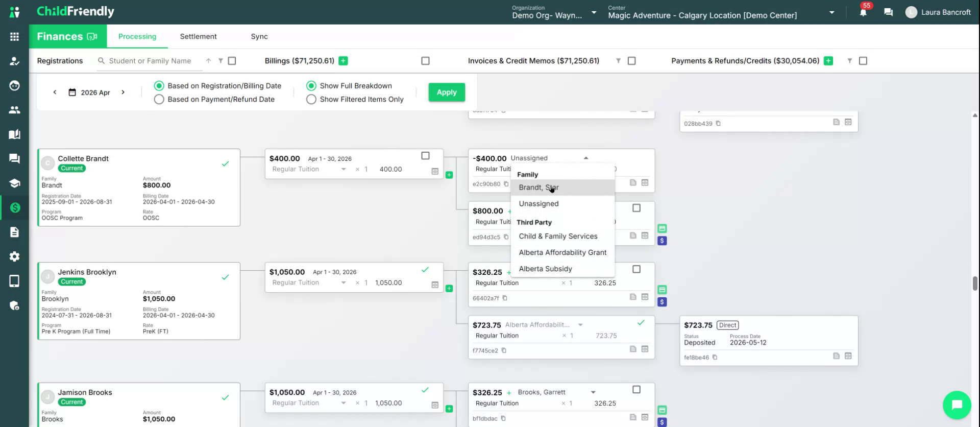Open the apps grid in the sidebar

coord(14,37)
